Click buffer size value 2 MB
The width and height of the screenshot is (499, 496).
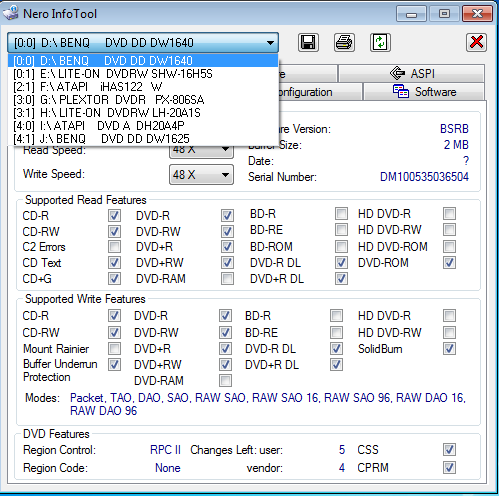coord(456,145)
